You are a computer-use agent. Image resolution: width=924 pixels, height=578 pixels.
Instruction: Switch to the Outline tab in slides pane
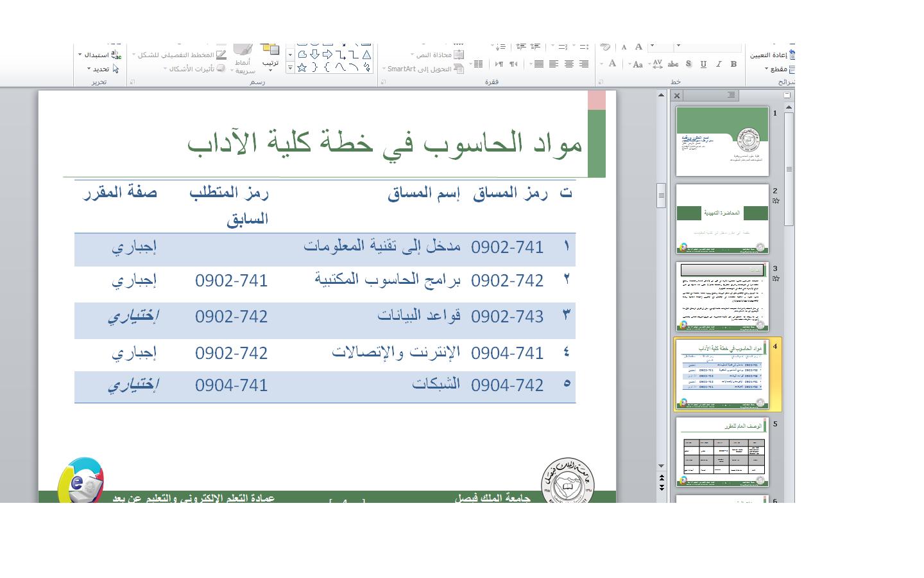pyautogui.click(x=732, y=95)
